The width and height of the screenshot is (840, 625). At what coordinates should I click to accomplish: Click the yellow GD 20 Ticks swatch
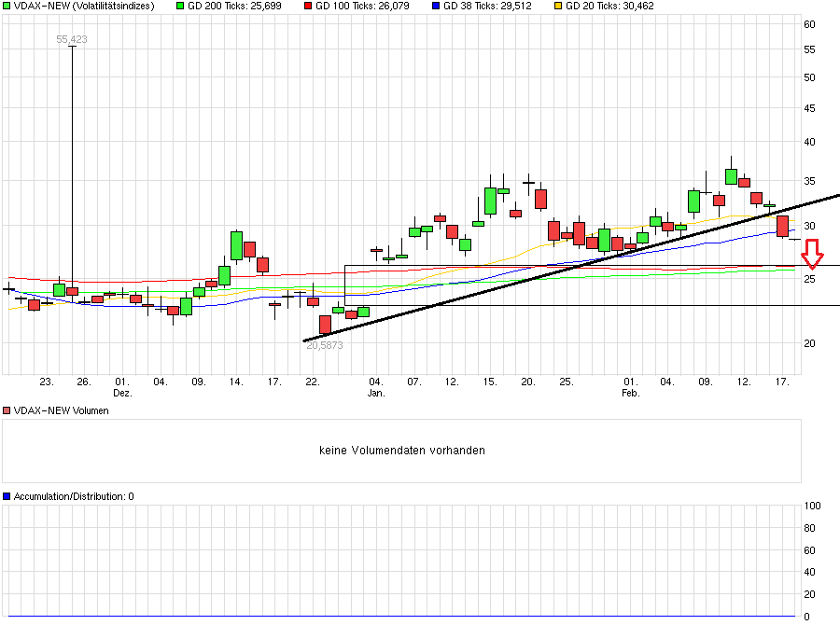click(x=558, y=6)
